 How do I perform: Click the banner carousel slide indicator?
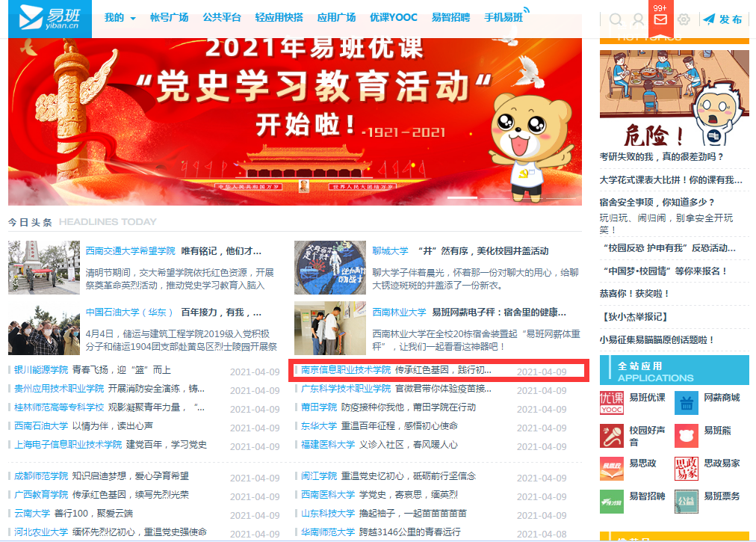[x=462, y=197]
